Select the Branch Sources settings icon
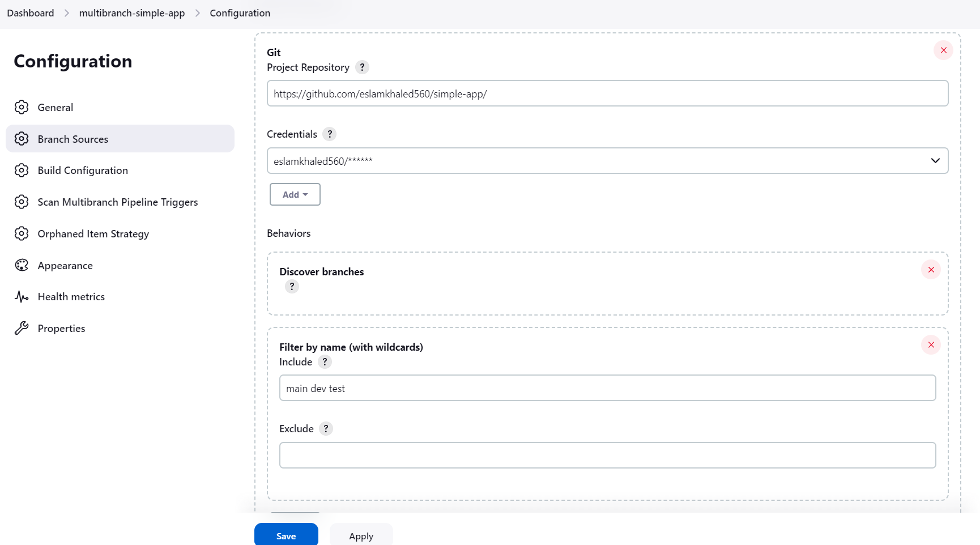The height and width of the screenshot is (545, 980). [x=22, y=139]
